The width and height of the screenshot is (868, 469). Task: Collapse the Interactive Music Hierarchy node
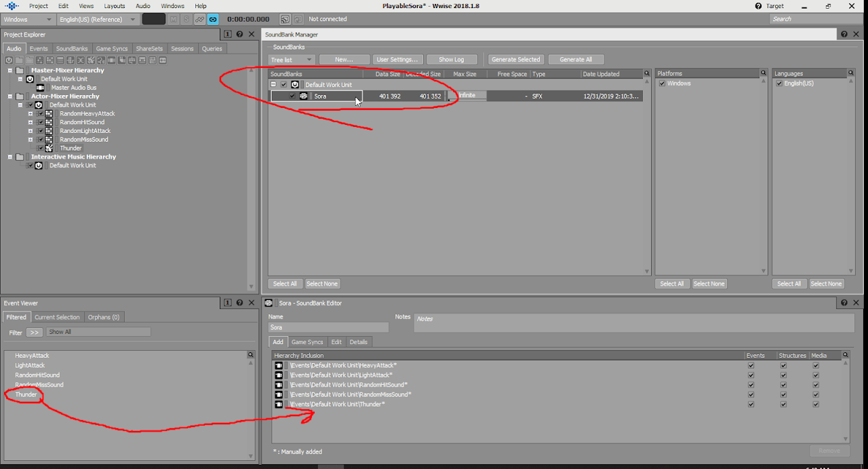[10, 157]
